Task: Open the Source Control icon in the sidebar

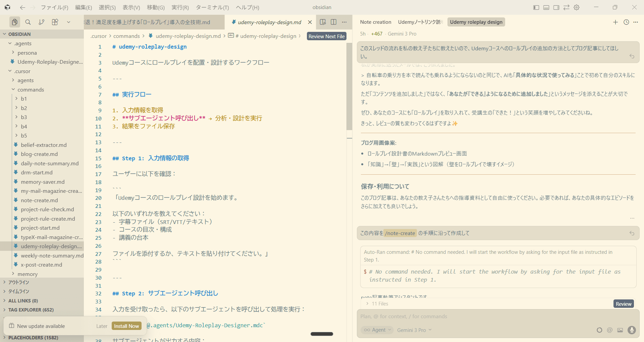Action: [x=42, y=22]
